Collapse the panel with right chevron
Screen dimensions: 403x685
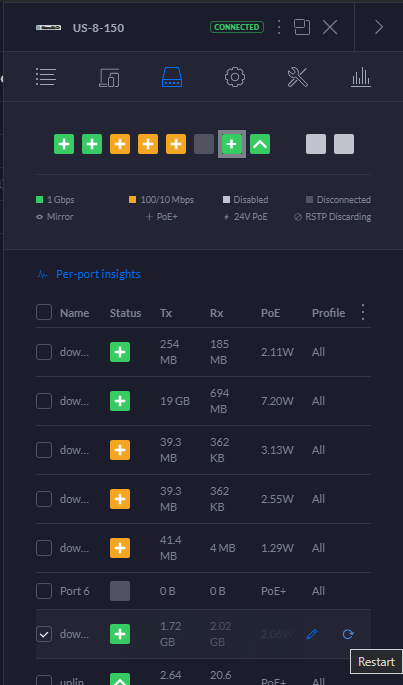[379, 27]
